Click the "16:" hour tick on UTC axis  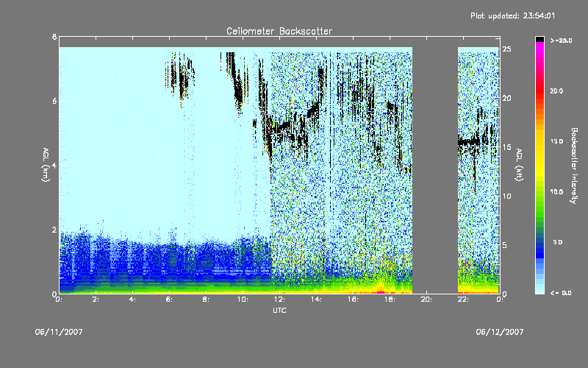click(353, 300)
